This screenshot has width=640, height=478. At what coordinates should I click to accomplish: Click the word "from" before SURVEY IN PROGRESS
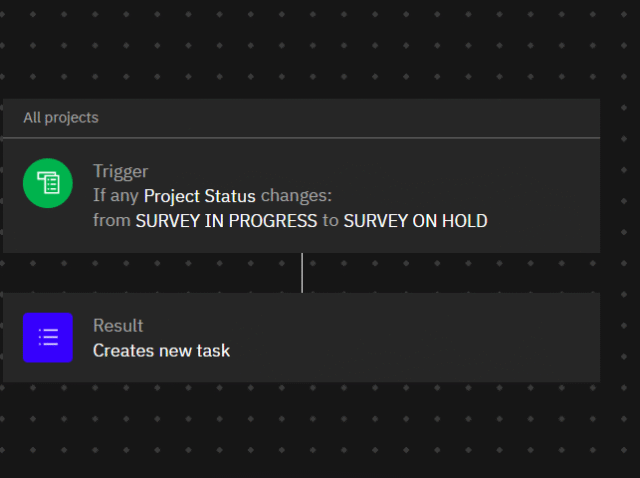coord(112,221)
